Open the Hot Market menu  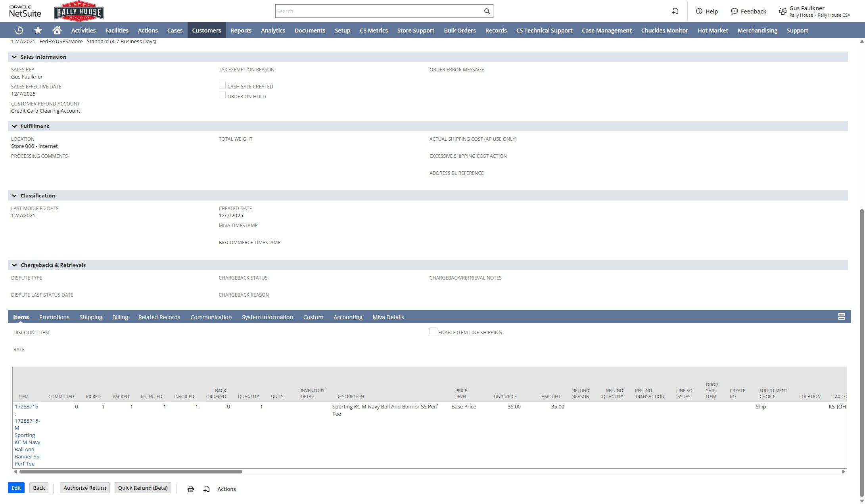713,31
